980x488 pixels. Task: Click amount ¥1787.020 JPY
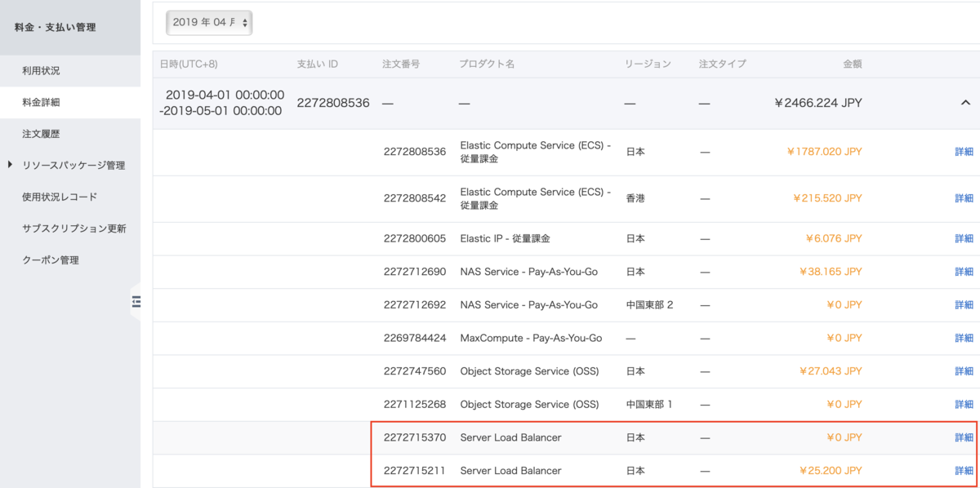(x=825, y=152)
